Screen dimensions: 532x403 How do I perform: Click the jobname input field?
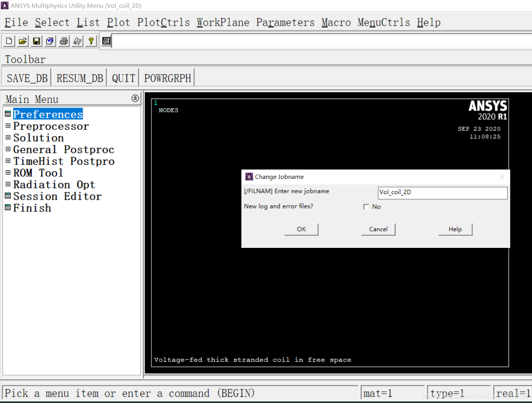[443, 193]
